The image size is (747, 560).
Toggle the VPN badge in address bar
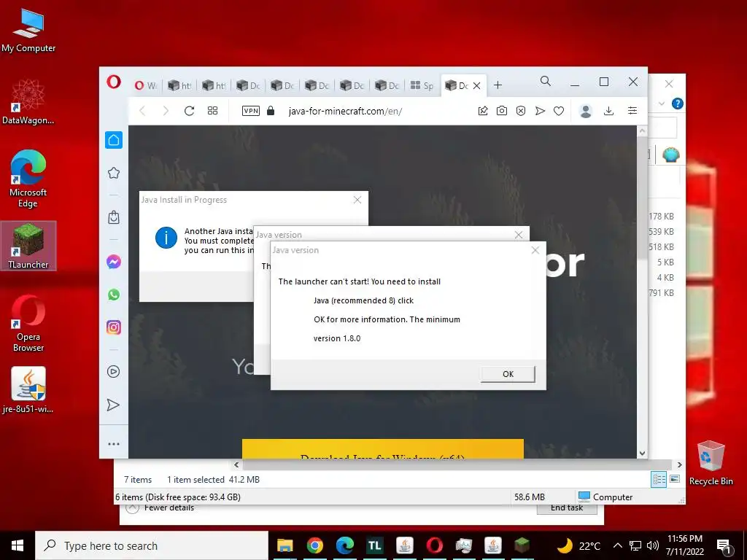[251, 111]
